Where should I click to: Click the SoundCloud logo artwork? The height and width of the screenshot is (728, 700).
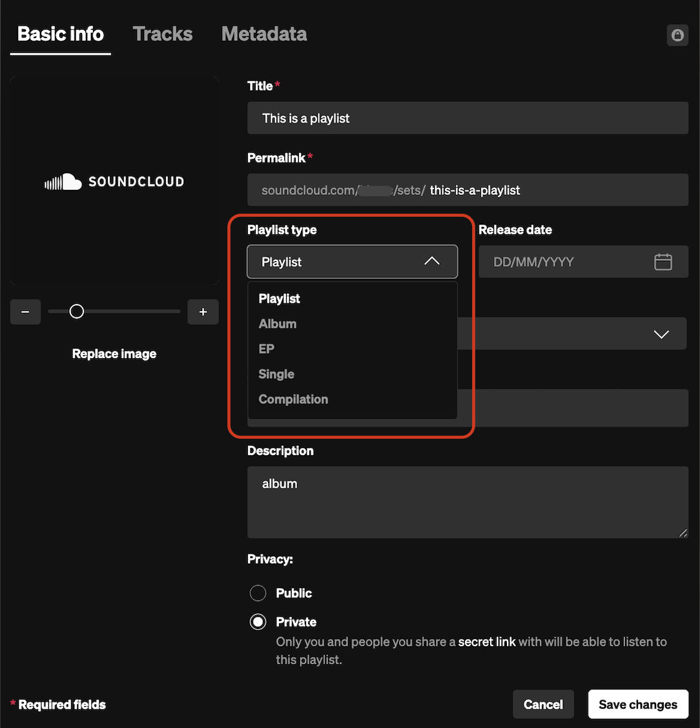click(x=114, y=182)
